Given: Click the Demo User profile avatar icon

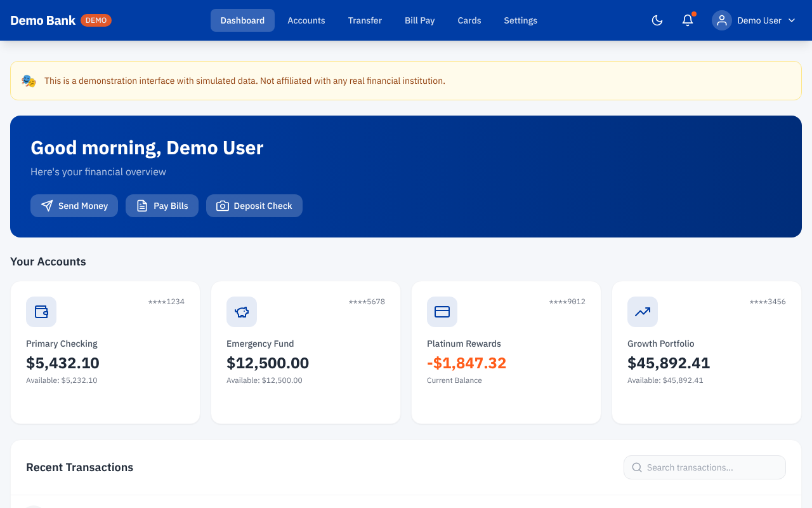Looking at the screenshot, I should pyautogui.click(x=721, y=20).
